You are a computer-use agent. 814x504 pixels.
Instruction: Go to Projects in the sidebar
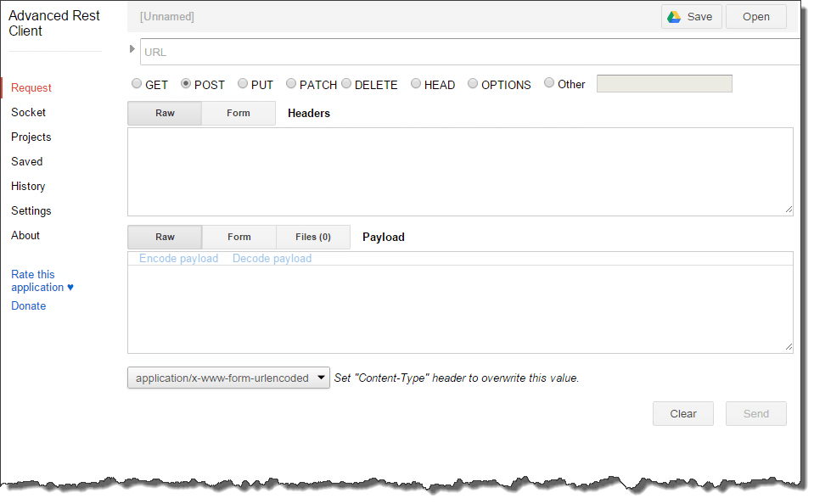coord(31,137)
